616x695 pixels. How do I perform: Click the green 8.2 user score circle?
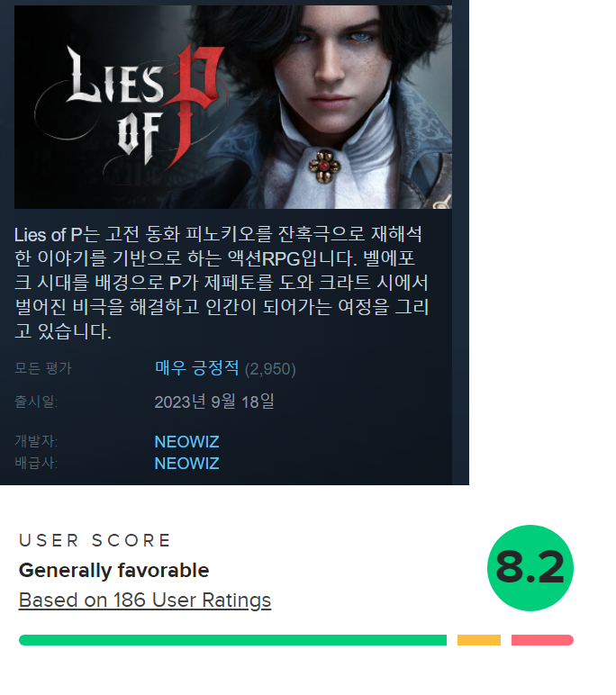[530, 568]
